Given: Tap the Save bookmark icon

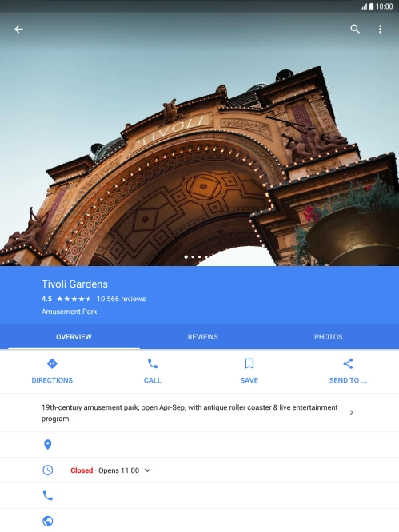Looking at the screenshot, I should click(x=249, y=363).
